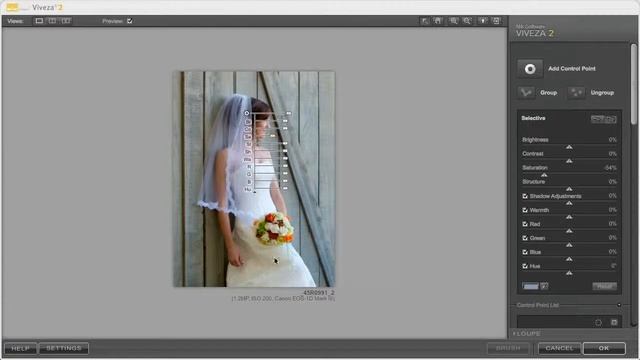Collapse the Control Point List section arrow
The image size is (640, 360).
click(x=619, y=305)
